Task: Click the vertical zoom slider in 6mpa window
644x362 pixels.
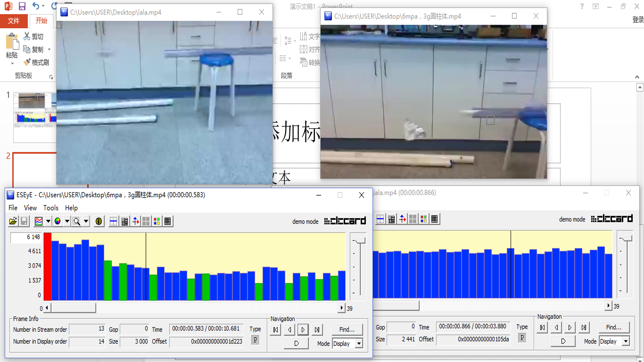Action: [361, 241]
